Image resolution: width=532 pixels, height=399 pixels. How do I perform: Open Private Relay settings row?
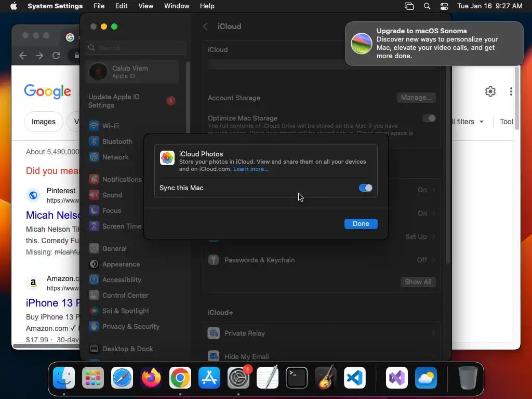pos(321,334)
